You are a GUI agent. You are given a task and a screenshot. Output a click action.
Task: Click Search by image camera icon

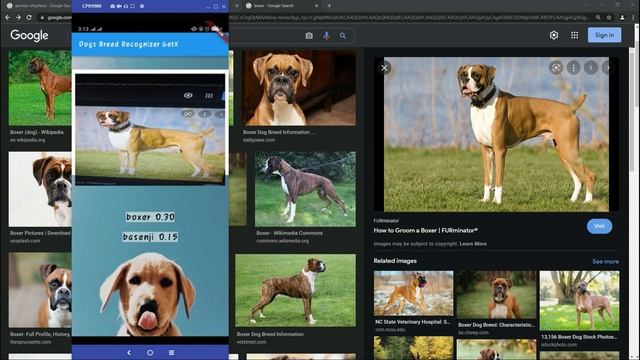(309, 36)
